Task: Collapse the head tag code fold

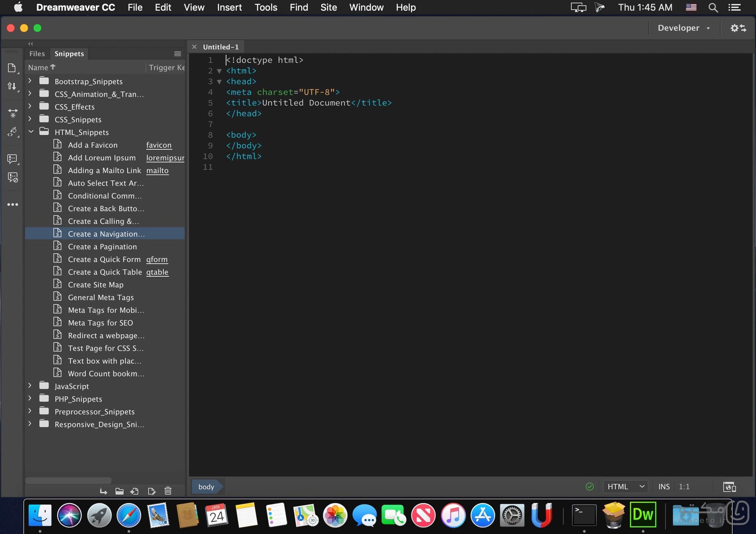Action: 219,82
